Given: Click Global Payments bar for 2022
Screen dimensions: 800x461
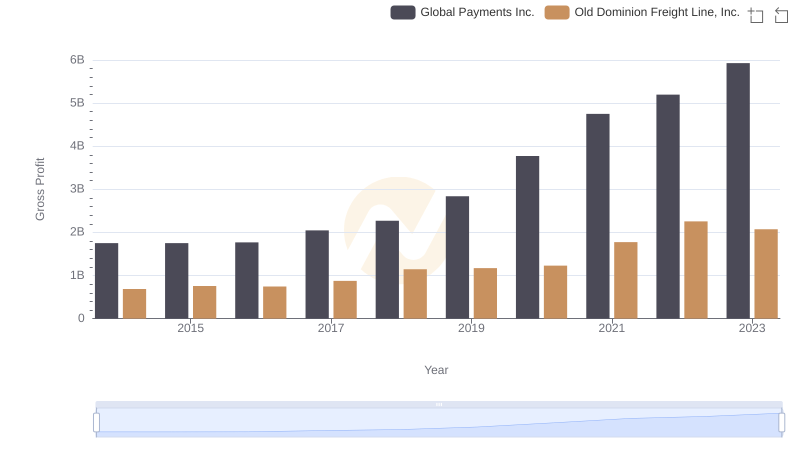Looking at the screenshot, I should coord(668,207).
